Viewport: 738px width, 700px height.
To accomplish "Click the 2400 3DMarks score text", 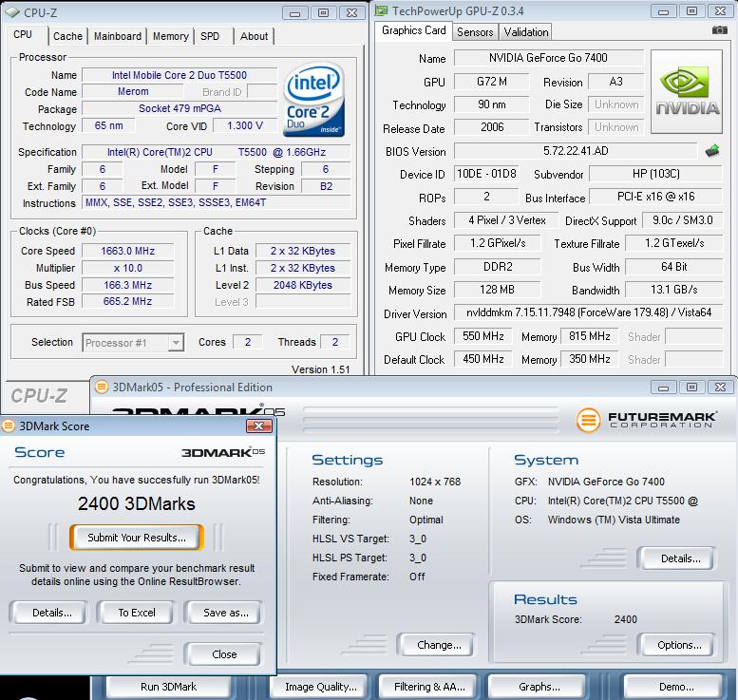I will pyautogui.click(x=137, y=503).
